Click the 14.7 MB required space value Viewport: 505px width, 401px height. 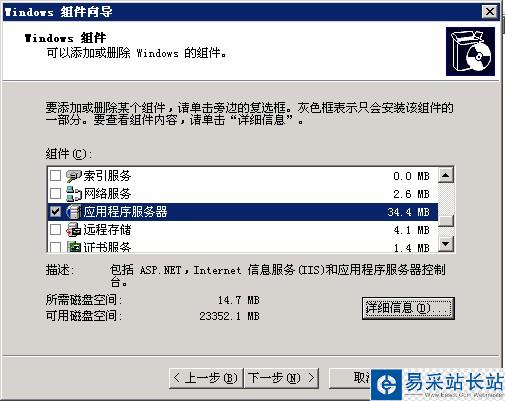point(238,300)
